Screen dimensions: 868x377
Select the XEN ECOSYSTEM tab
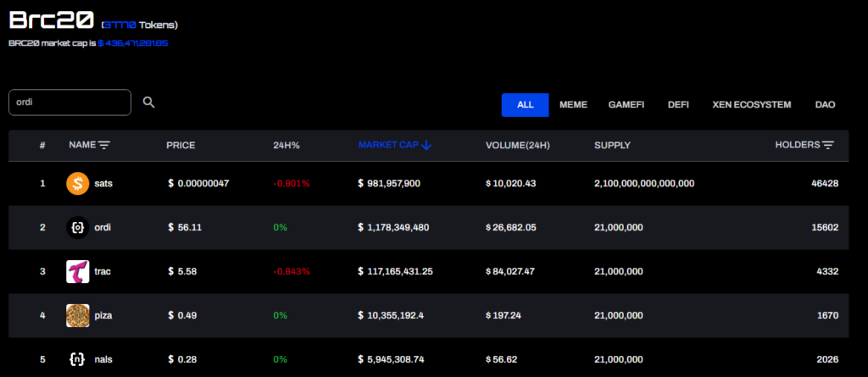752,105
